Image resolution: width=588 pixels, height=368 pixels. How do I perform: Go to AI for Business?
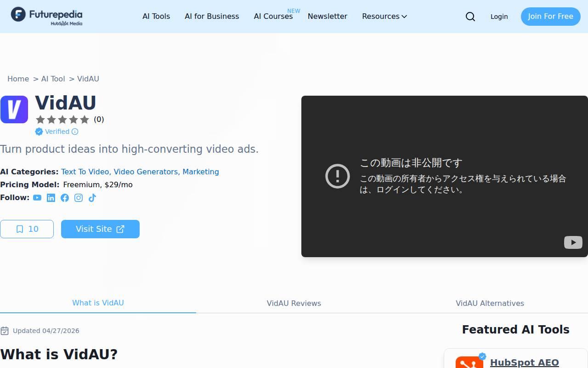click(212, 16)
